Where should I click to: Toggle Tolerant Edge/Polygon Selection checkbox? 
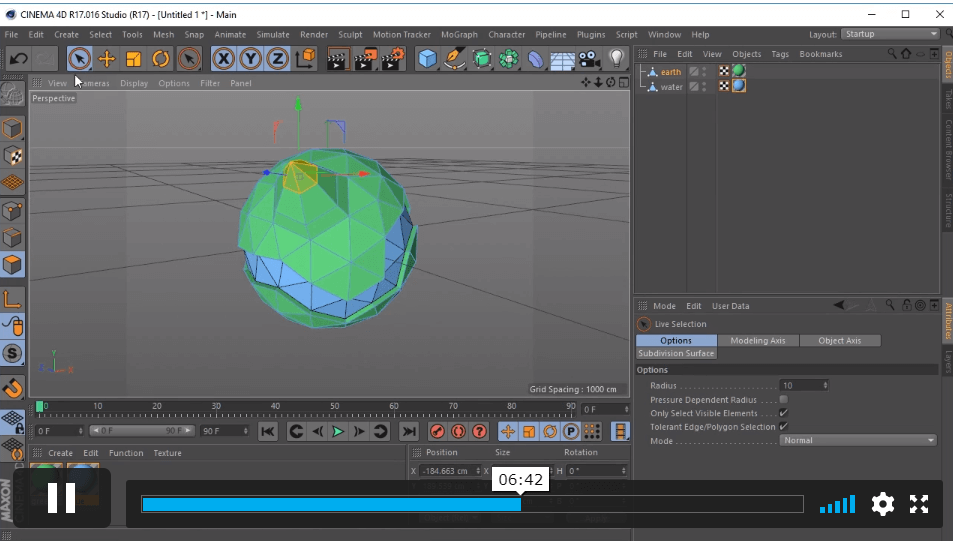pos(783,426)
